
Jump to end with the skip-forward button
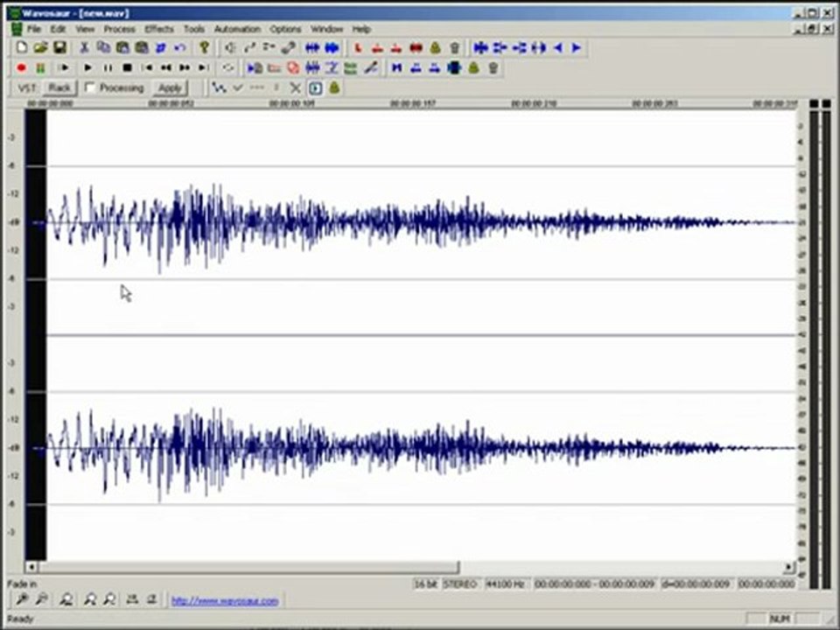pyautogui.click(x=204, y=68)
